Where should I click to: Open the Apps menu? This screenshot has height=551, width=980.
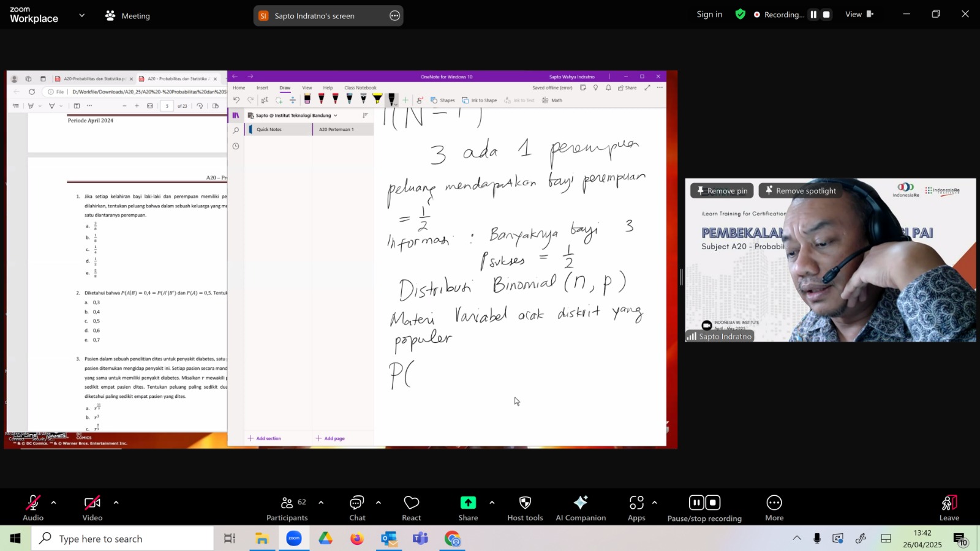(636, 509)
